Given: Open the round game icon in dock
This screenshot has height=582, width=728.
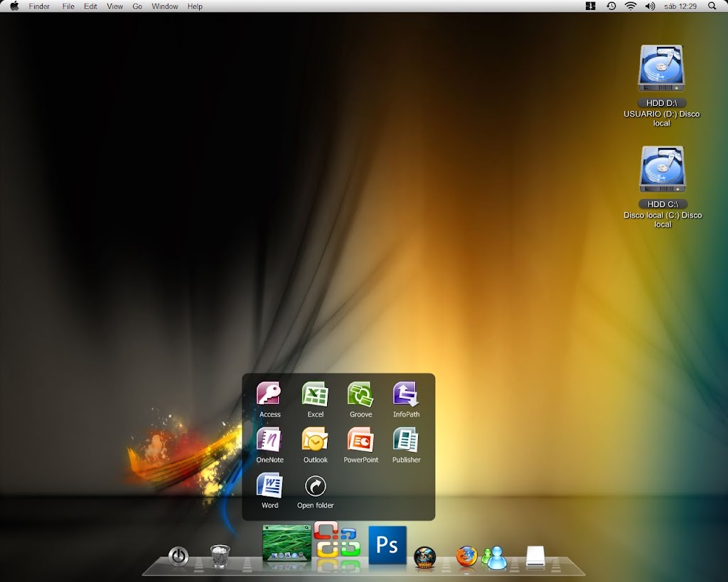Looking at the screenshot, I should pos(424,556).
